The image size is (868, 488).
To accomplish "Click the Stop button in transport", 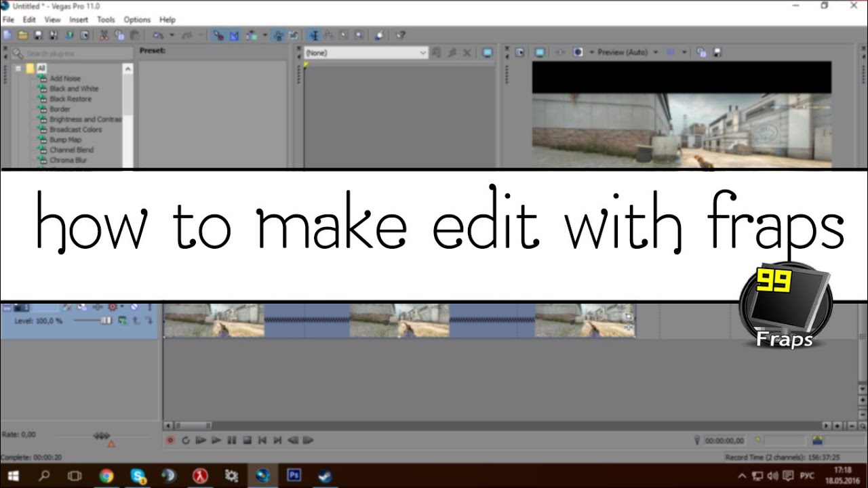I will (x=248, y=441).
